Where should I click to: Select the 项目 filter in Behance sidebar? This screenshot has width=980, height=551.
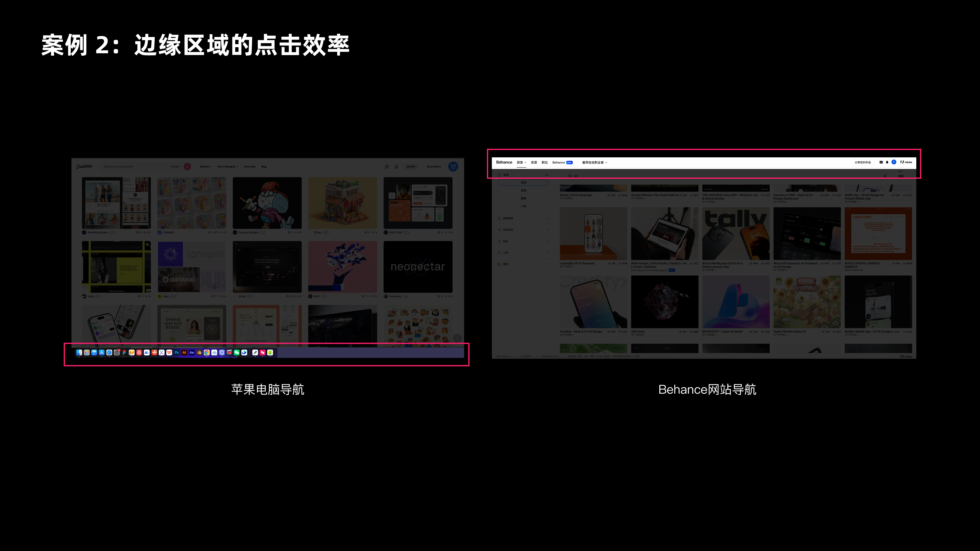[523, 182]
